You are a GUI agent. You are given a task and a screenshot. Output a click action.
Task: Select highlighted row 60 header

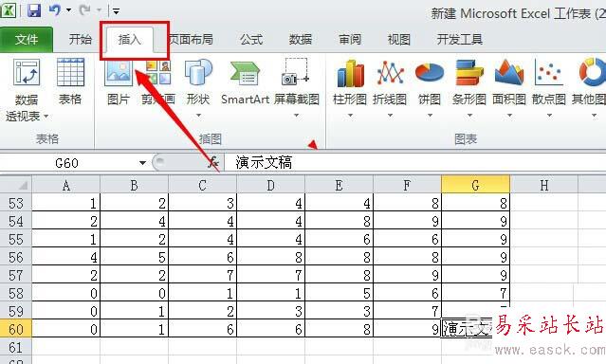pyautogui.click(x=15, y=329)
